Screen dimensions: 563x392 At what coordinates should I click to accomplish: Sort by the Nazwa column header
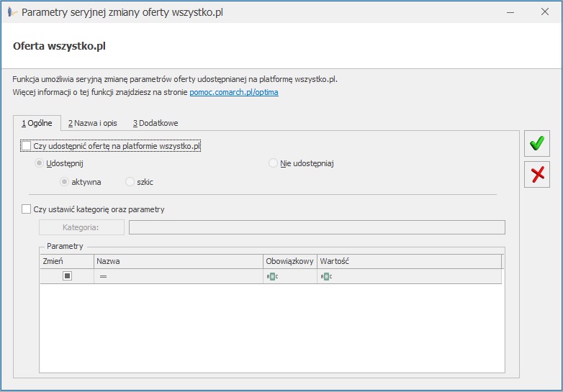coord(179,261)
